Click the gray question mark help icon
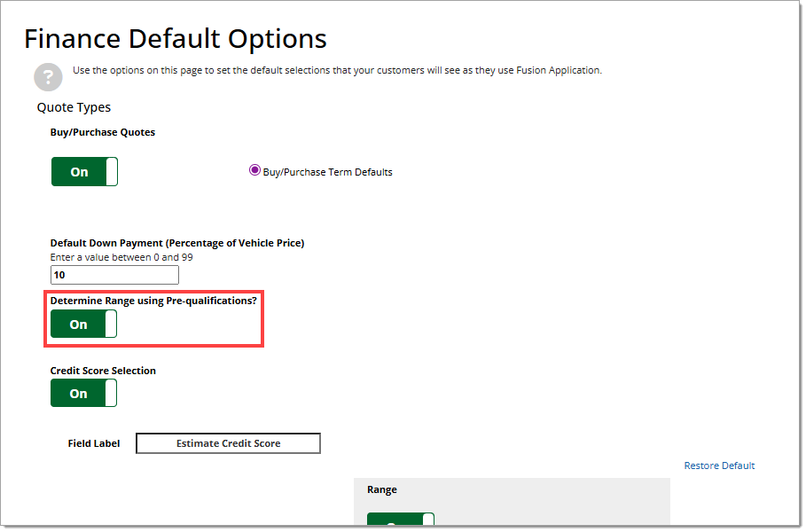The width and height of the screenshot is (806, 532). (48, 77)
